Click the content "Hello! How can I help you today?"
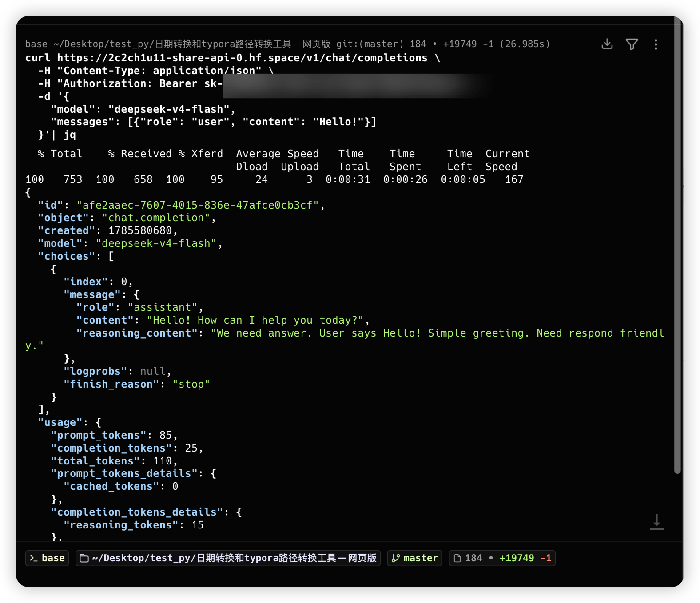 (255, 320)
